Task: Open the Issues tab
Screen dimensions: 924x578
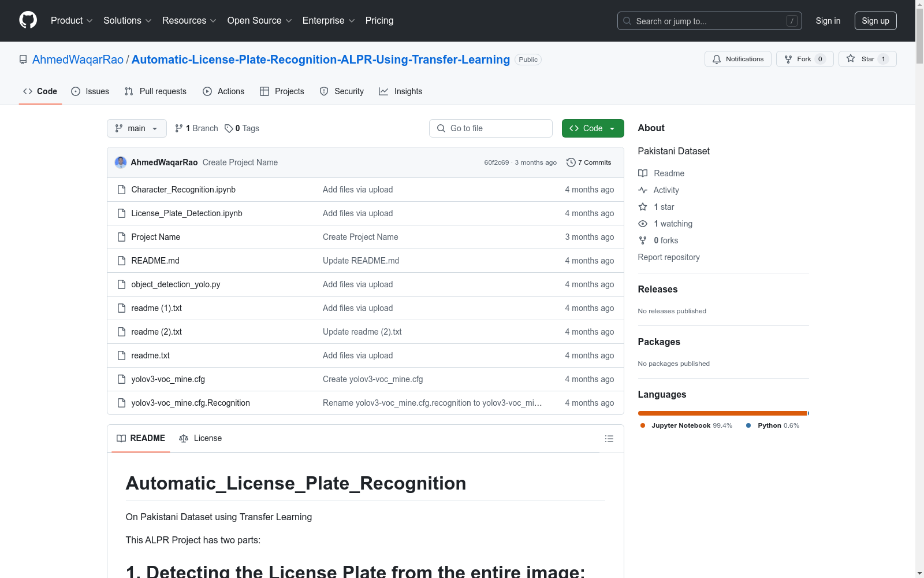Action: pyautogui.click(x=90, y=91)
